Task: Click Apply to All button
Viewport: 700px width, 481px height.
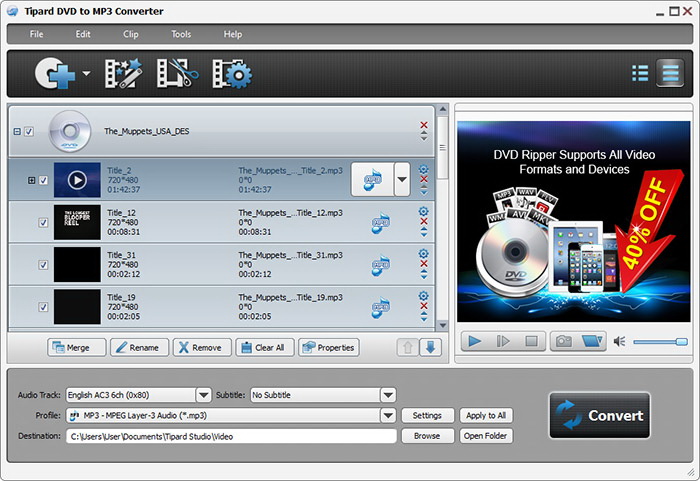Action: [x=486, y=415]
